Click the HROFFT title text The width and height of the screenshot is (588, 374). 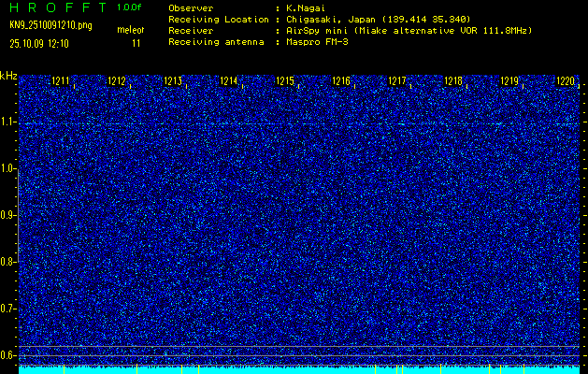coord(57,7)
